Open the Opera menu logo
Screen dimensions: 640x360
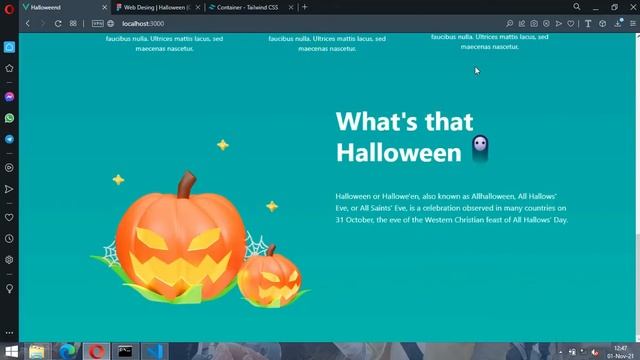[9, 8]
